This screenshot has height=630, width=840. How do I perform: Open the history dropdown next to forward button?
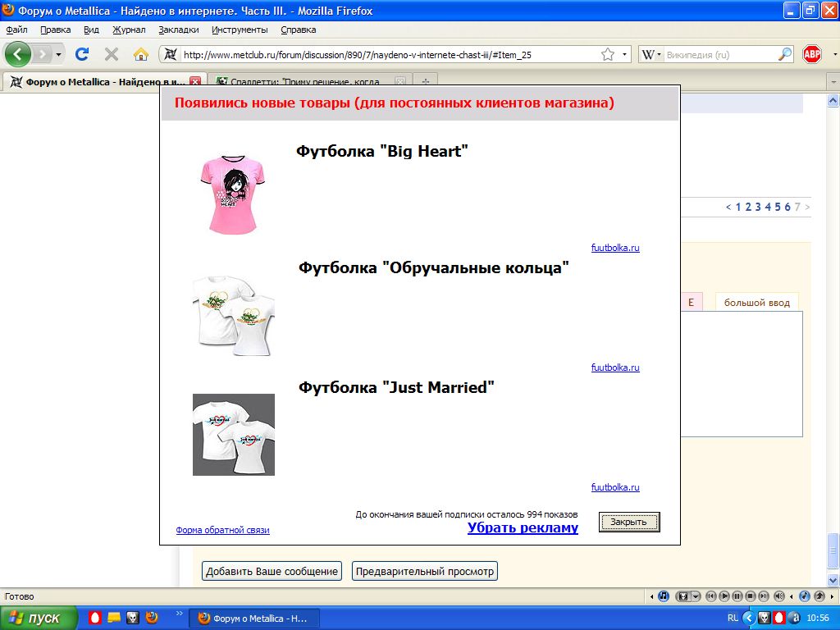59,55
